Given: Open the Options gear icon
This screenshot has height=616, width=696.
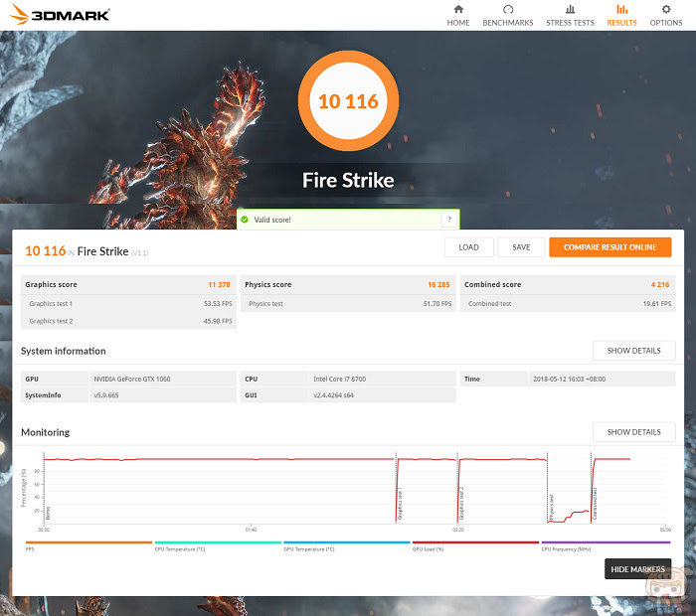Looking at the screenshot, I should [666, 9].
